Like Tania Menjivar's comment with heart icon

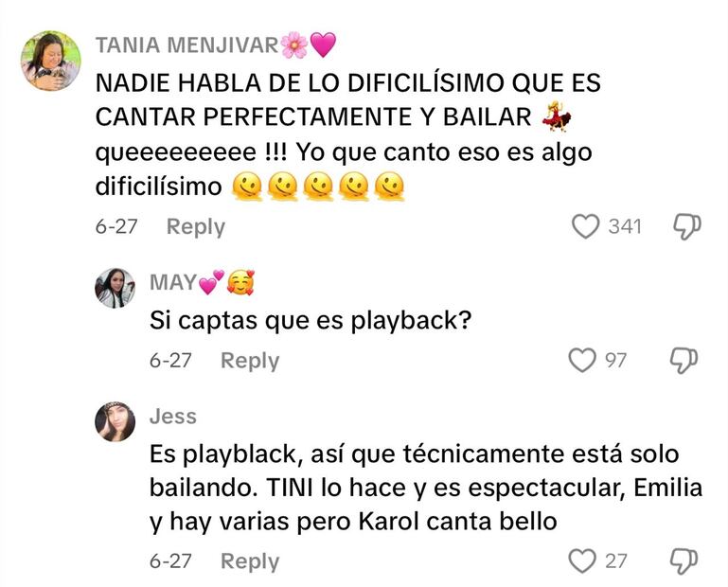[x=585, y=226]
